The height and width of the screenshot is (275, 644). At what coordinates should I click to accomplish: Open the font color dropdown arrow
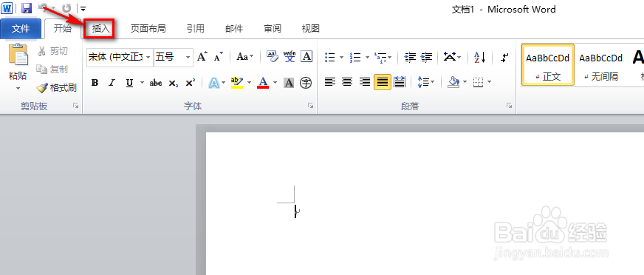[275, 83]
